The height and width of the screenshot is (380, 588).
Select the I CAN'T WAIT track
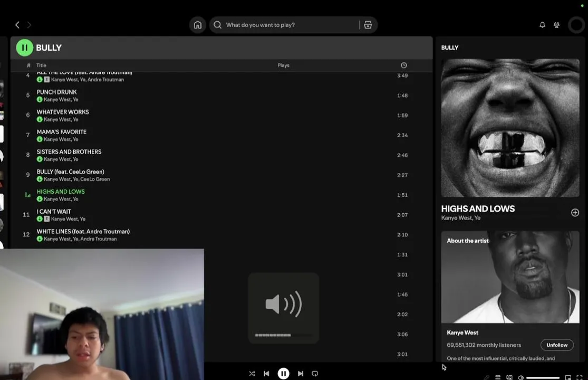click(221, 215)
